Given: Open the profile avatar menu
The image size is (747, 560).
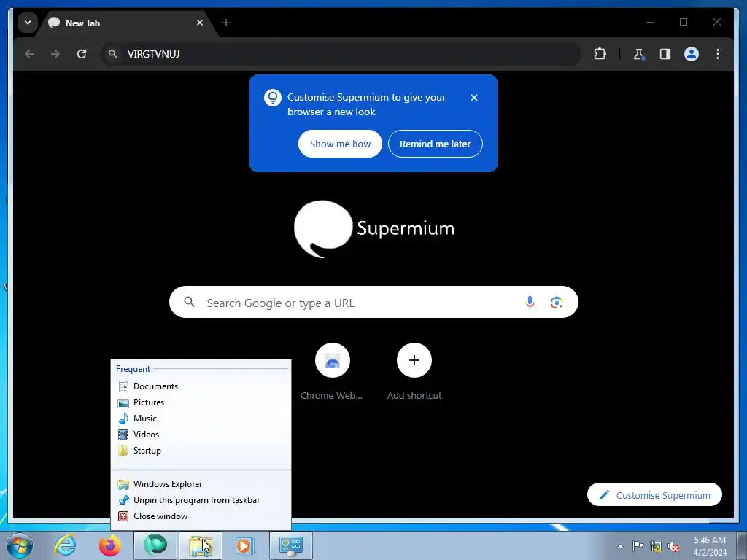Looking at the screenshot, I should (692, 54).
